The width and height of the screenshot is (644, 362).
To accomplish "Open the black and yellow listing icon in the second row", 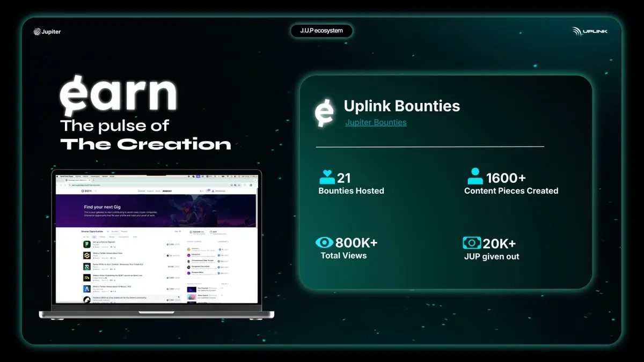I will [x=86, y=255].
